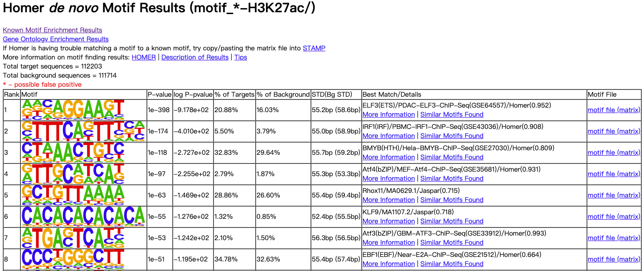Image resolution: width=644 pixels, height=271 pixels.
Task: Open Gene Ontology Enrichment Results link
Action: (56, 39)
